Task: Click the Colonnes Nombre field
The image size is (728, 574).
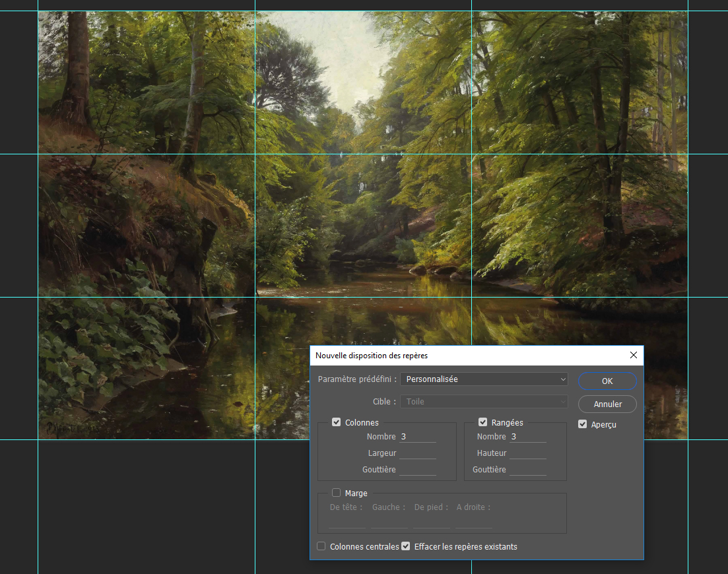Action: tap(418, 437)
